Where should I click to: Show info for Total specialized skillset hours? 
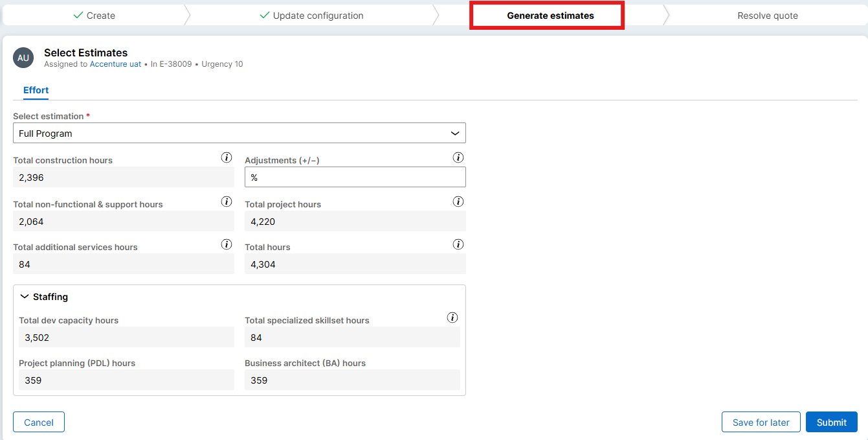coord(452,318)
